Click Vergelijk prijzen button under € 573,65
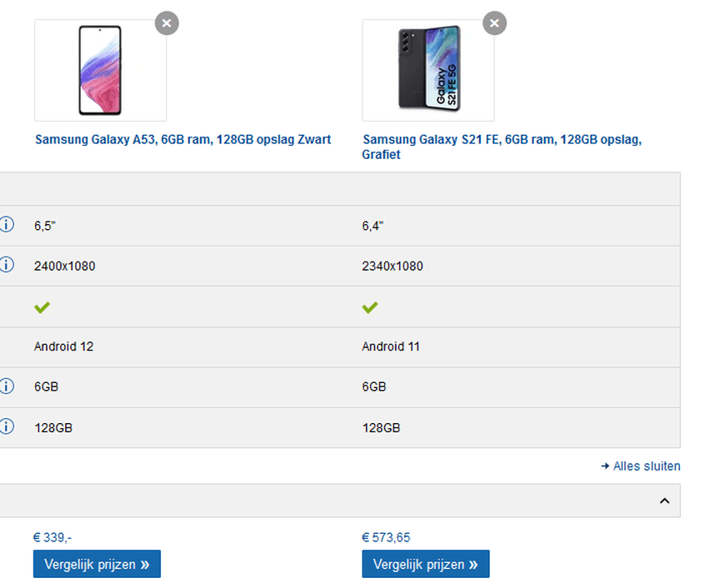Screen dimensions: 710x588 [426, 564]
